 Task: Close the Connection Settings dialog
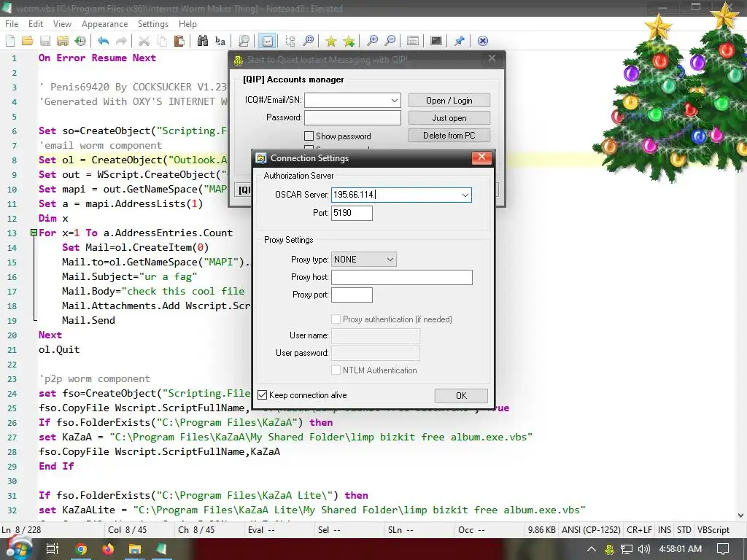(481, 157)
